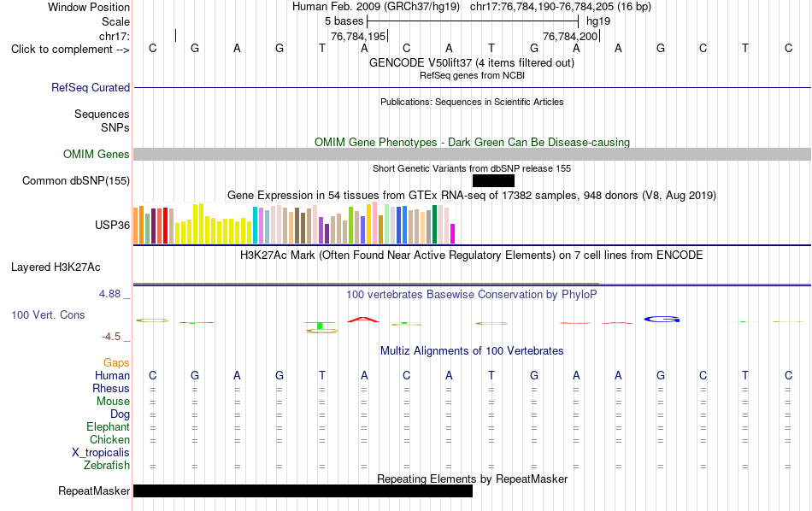The width and height of the screenshot is (812, 511).
Task: Open the Common dbSNP(155) track label
Action: (x=76, y=180)
